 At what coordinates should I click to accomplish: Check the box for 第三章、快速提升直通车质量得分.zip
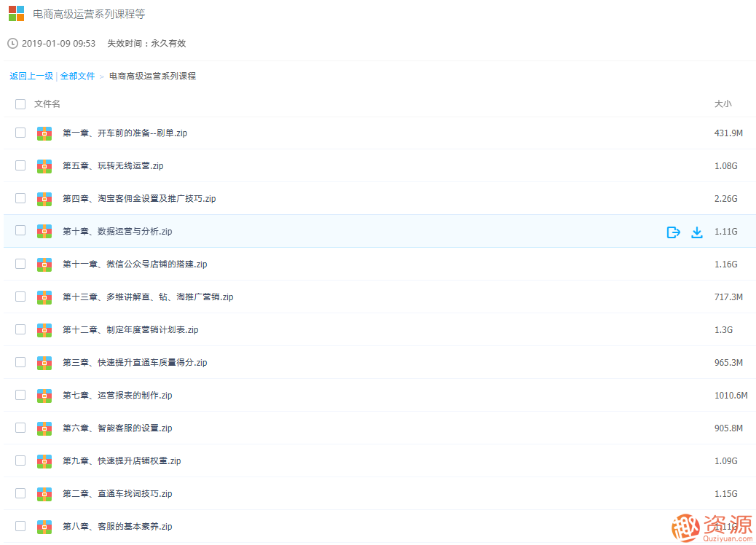pos(20,362)
